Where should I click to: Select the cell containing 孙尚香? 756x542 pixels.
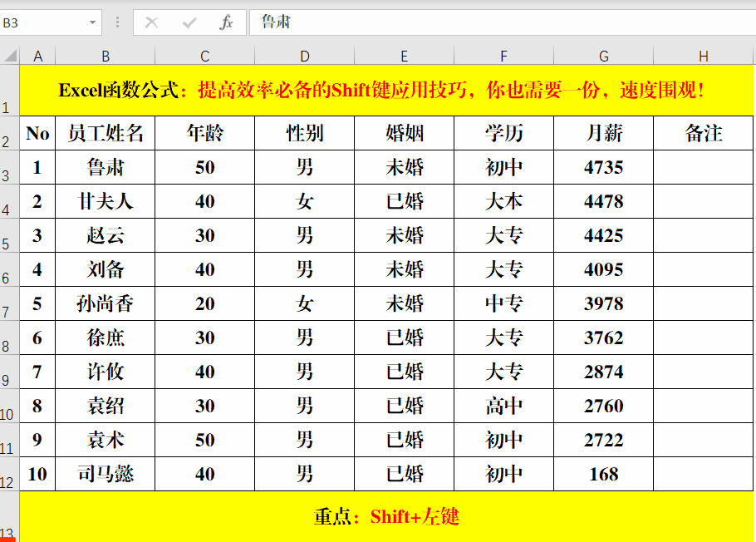coord(106,303)
